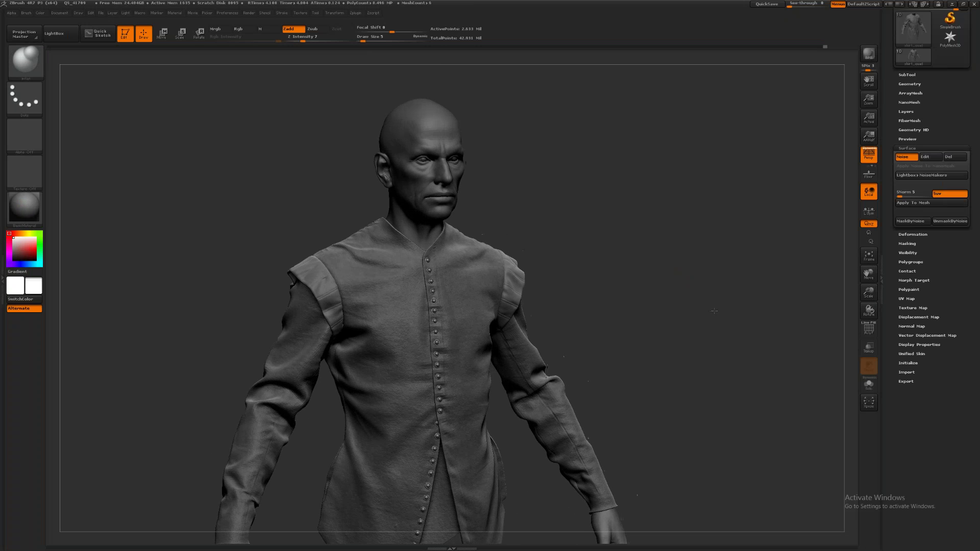Toggle Persp perspective mode
The image size is (980, 551).
[x=868, y=155]
